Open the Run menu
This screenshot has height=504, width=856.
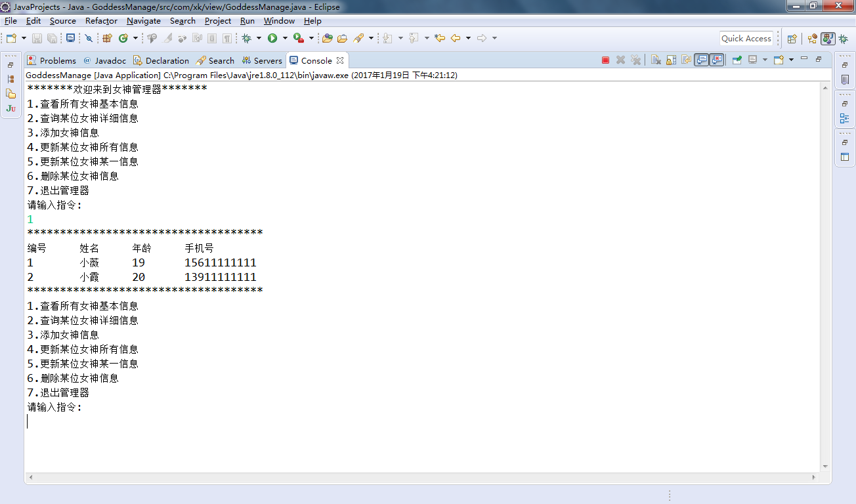[x=247, y=21]
